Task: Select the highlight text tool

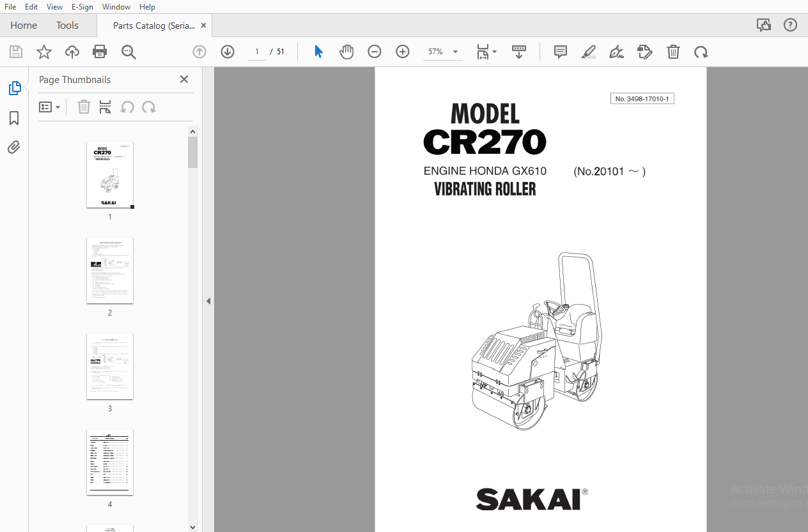Action: (589, 52)
